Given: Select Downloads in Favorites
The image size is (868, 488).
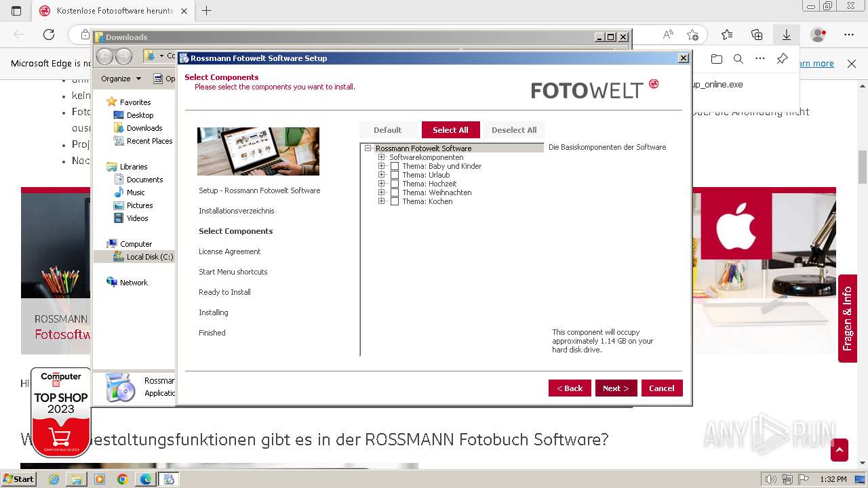Looking at the screenshot, I should (x=144, y=128).
